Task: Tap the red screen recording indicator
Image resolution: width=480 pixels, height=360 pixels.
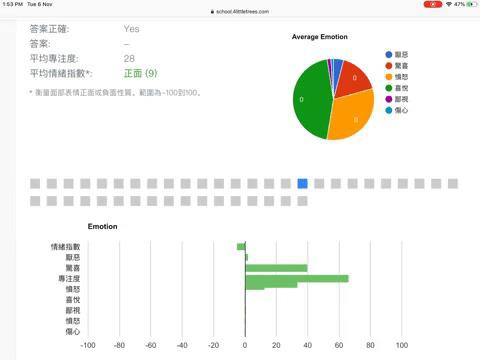Action: click(433, 4)
